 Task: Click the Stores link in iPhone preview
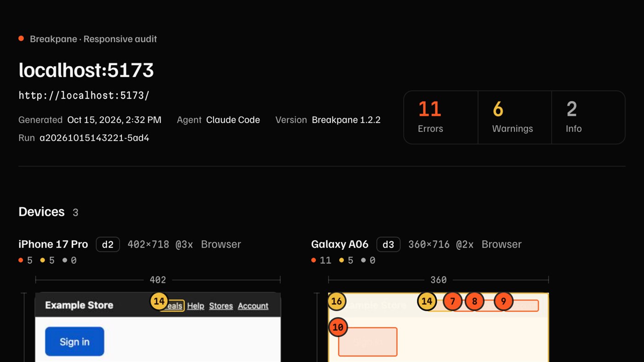tap(221, 306)
